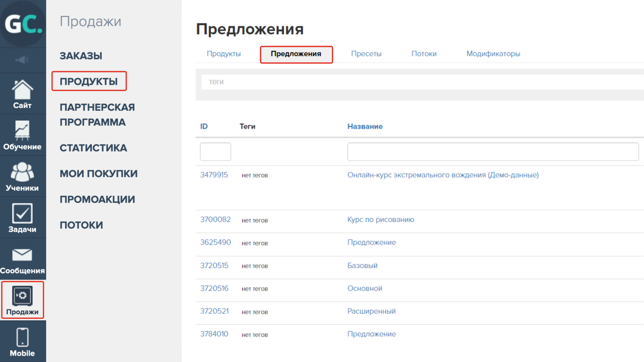Switch to the Предложения tab

296,54
